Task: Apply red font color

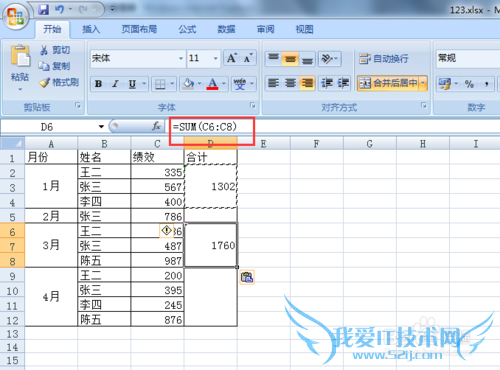Action: [x=212, y=84]
